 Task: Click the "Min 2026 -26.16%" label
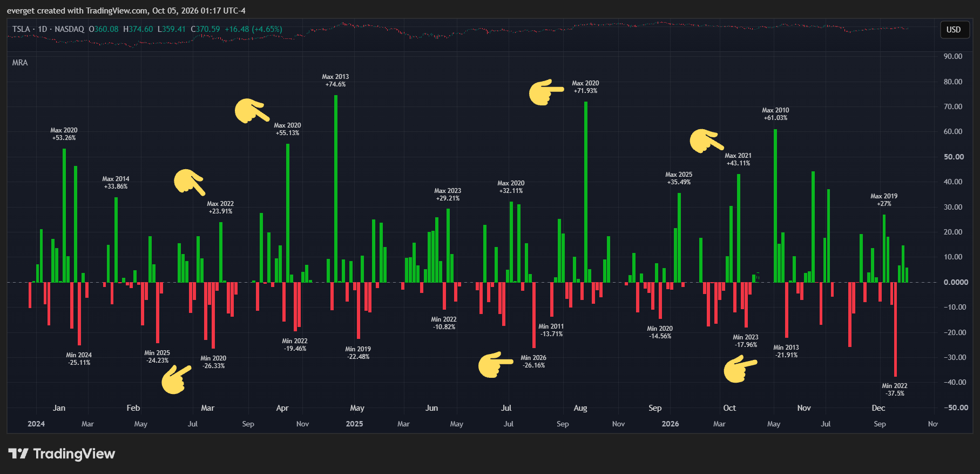(x=533, y=362)
